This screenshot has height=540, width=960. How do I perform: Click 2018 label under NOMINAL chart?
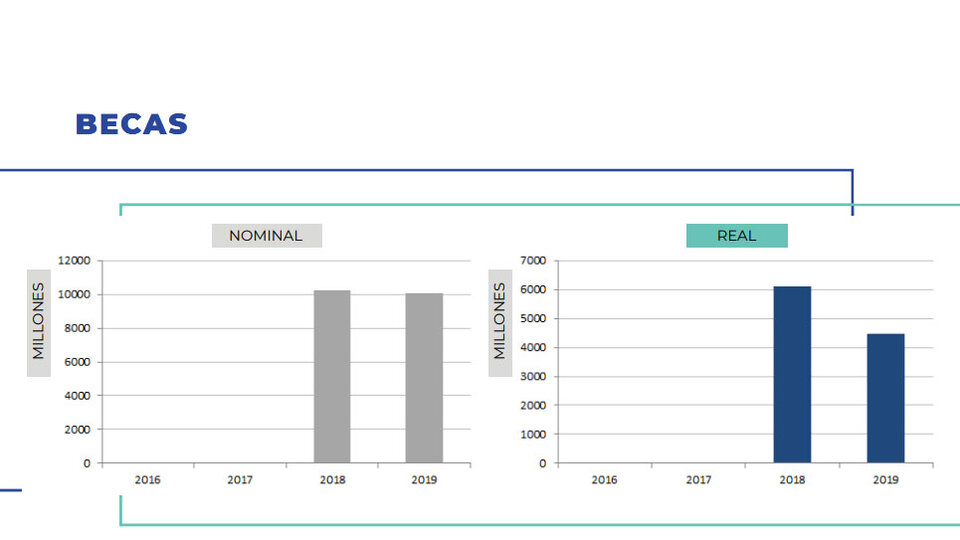pos(332,480)
